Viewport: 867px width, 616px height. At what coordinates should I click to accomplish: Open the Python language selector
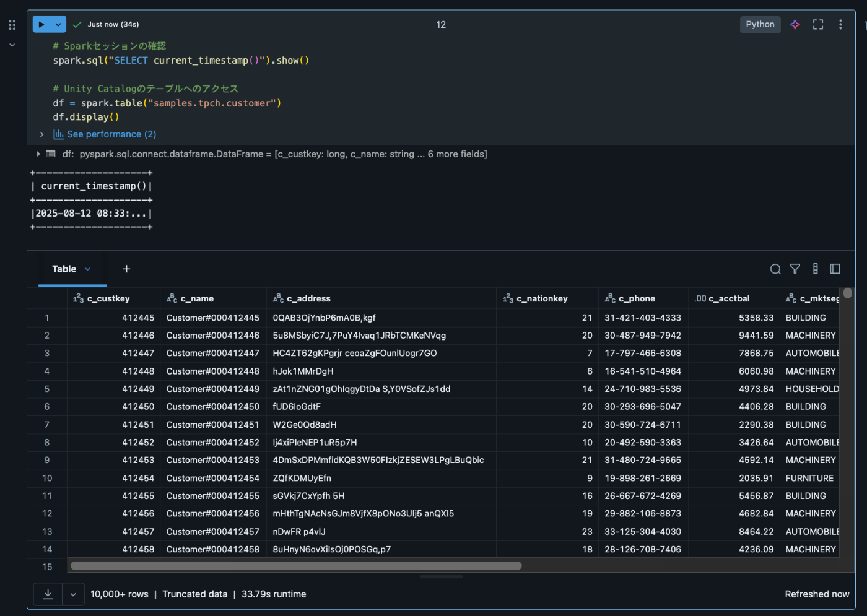(x=760, y=24)
